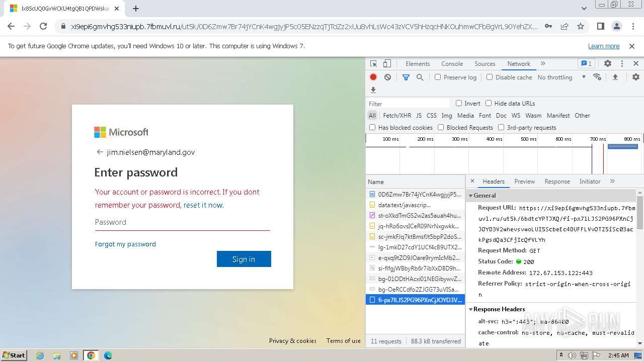Viewport: 644px width, 362px height.
Task: Open DevTools settings gear
Action: point(608,64)
